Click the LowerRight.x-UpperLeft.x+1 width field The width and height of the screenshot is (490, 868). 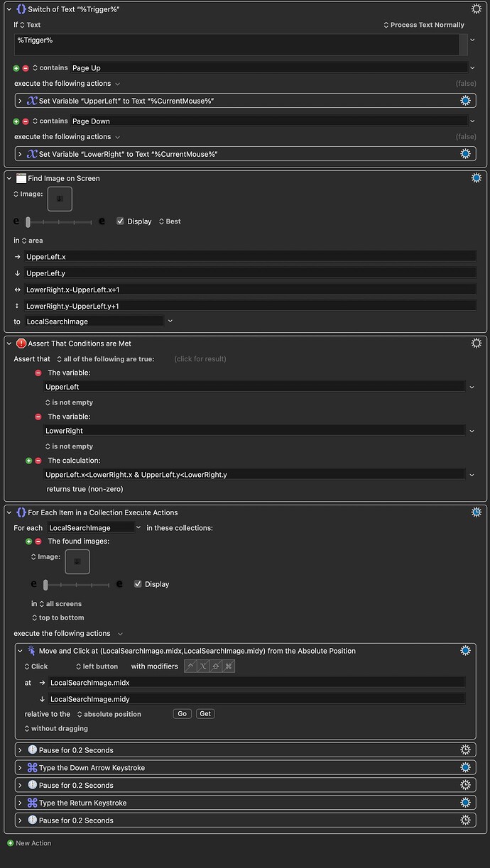(x=249, y=290)
